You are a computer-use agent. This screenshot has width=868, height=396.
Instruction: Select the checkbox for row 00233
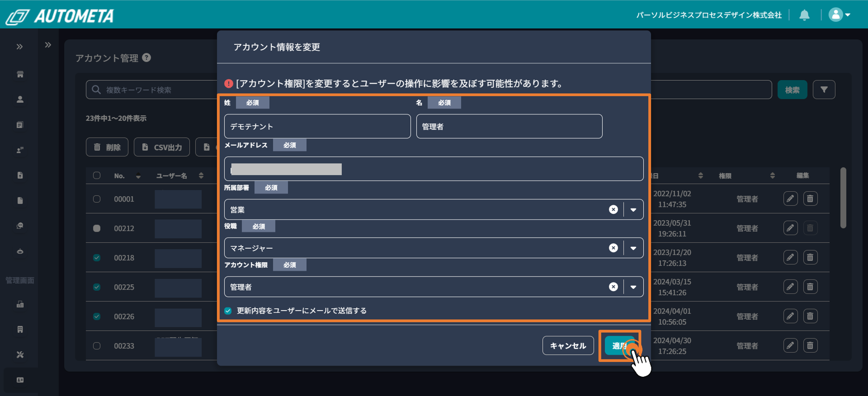(97, 346)
